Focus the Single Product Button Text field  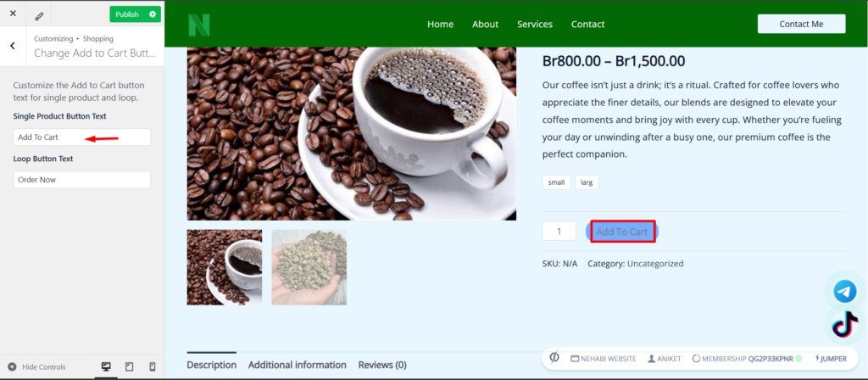coord(82,137)
